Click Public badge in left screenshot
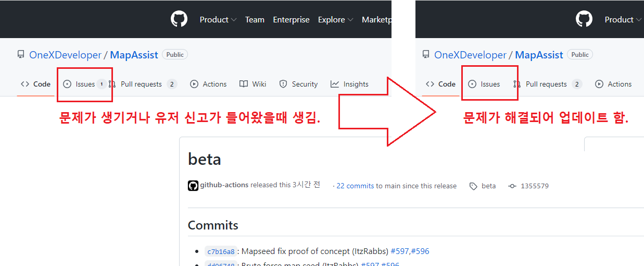 [175, 54]
